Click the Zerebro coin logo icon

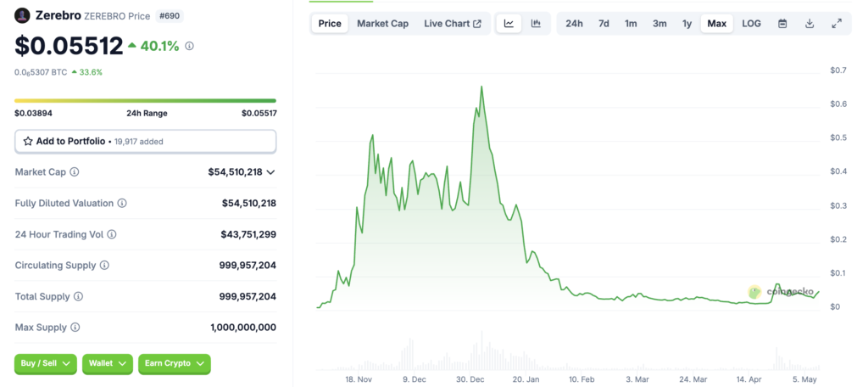pyautogui.click(x=22, y=15)
